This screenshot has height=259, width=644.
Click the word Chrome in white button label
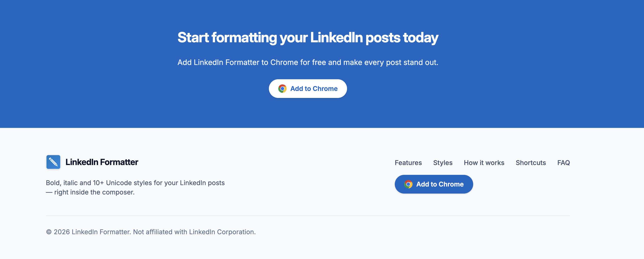tap(325, 89)
